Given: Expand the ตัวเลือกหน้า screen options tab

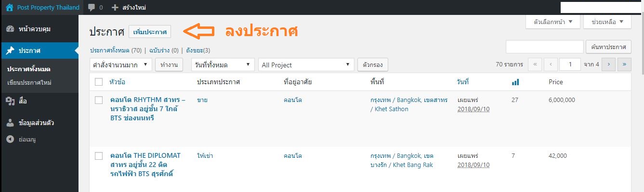Looking at the screenshot, I should [553, 22].
